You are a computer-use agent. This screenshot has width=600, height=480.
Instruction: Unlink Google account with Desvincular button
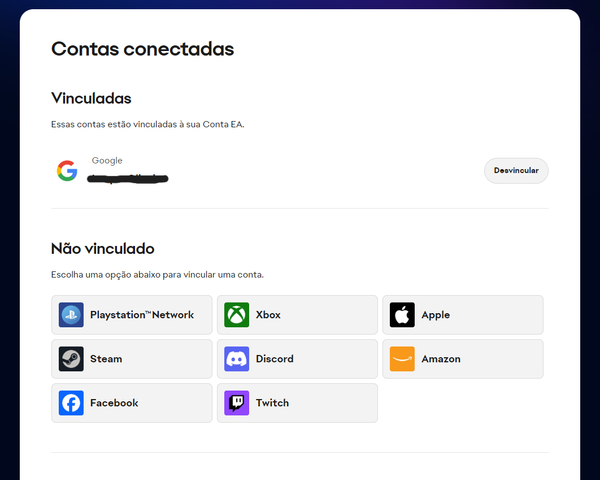pos(516,170)
